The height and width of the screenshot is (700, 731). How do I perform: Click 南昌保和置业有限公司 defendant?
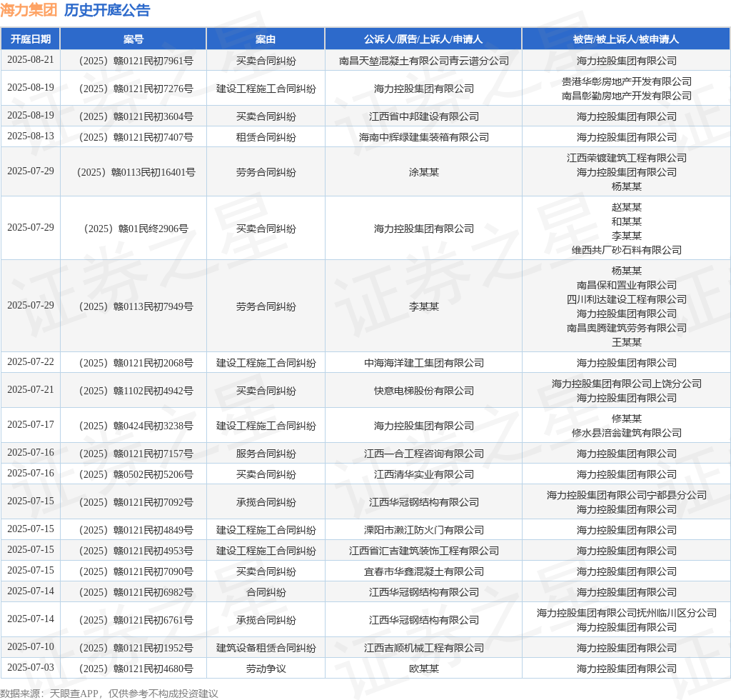point(627,286)
